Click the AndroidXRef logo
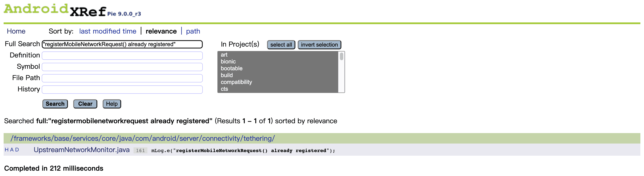This screenshot has width=644, height=176. [55, 10]
